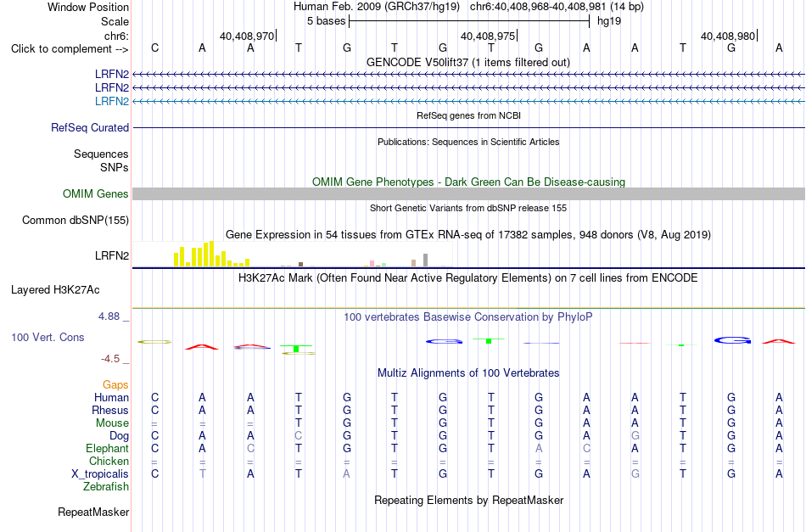Click 'chr6:40,408,968-40,408,981 (14 bp)' position text
806x532 pixels.
[x=557, y=7]
